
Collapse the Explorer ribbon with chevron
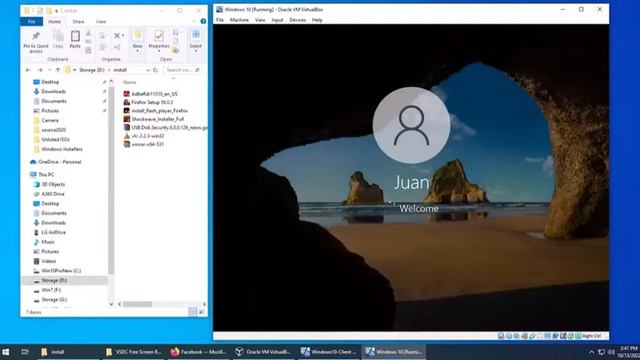[x=194, y=21]
